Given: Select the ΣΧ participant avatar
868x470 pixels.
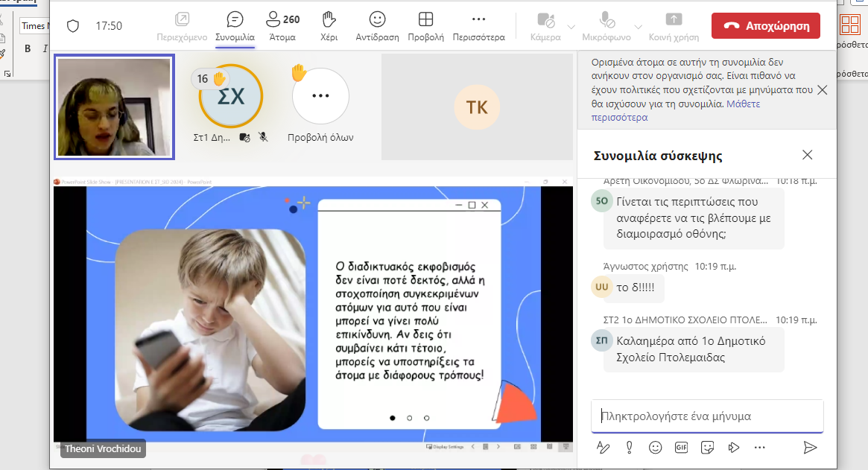Looking at the screenshot, I should pos(231,96).
